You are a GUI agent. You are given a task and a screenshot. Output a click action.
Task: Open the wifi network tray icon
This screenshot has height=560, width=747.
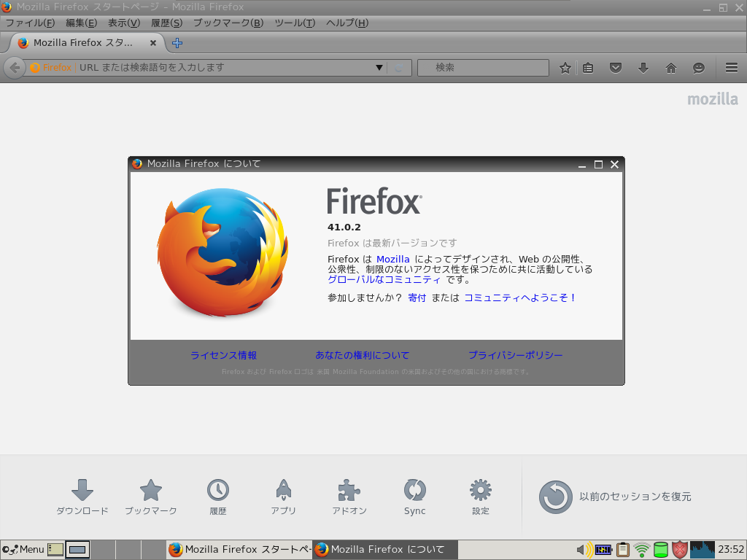(x=642, y=550)
